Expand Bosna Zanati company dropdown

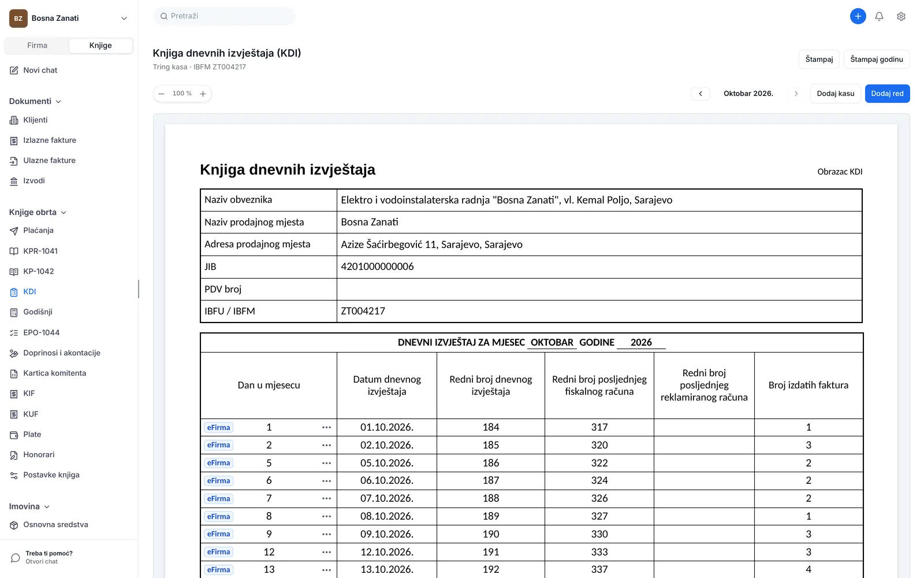tap(124, 18)
